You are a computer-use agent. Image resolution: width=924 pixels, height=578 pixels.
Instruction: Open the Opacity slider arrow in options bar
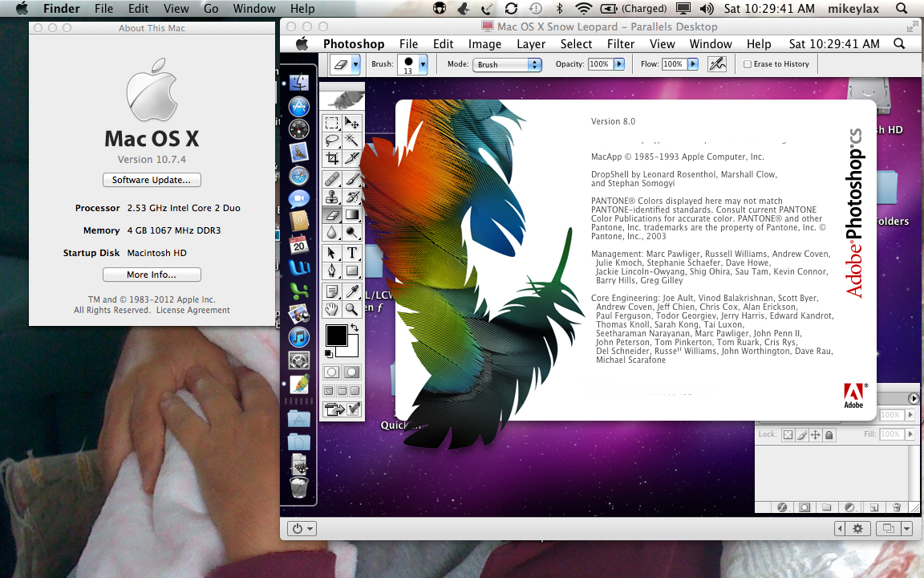(x=618, y=63)
